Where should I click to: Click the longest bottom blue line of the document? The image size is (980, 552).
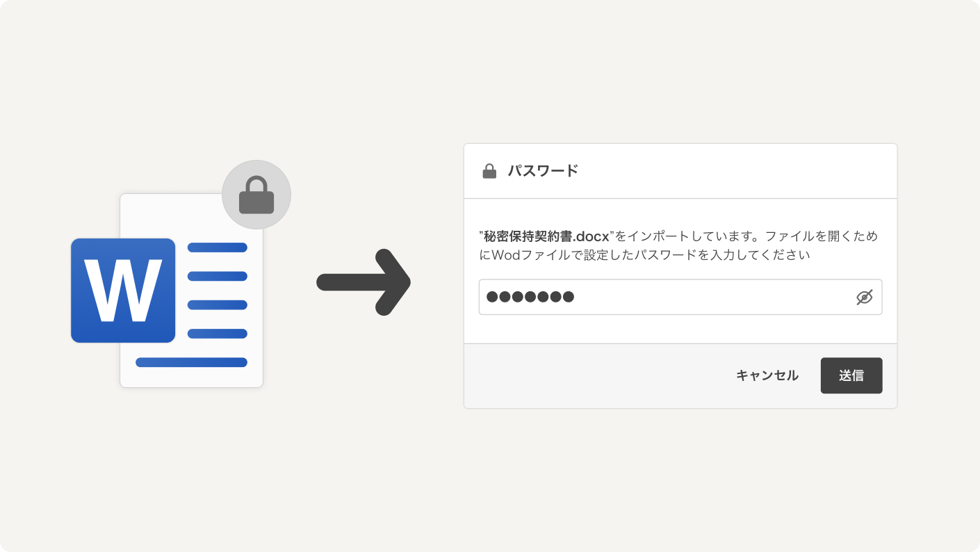[191, 362]
